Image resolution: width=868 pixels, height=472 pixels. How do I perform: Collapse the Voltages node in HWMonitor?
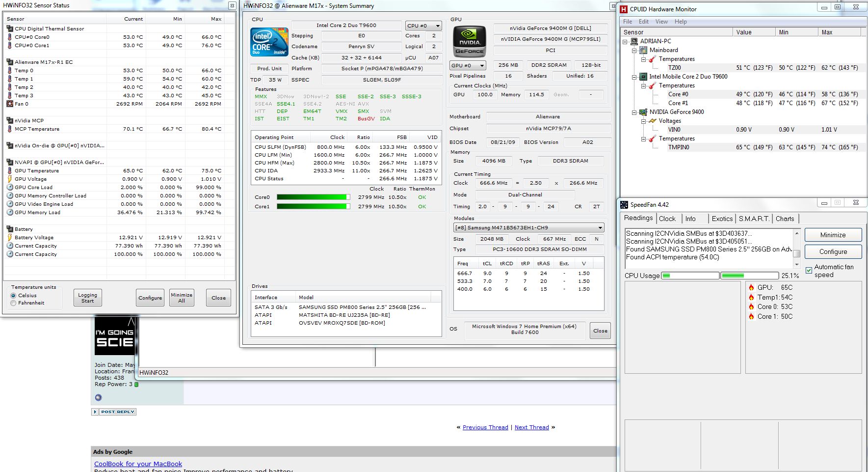643,121
